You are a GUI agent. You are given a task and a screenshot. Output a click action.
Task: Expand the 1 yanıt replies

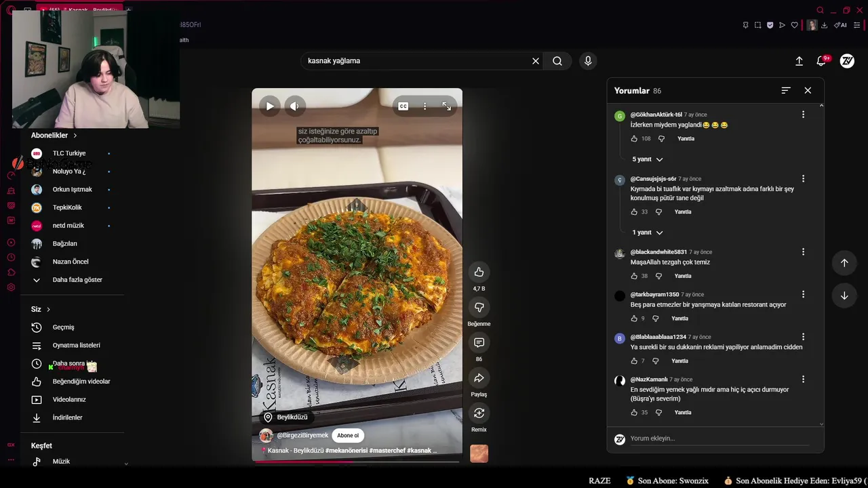[648, 232]
